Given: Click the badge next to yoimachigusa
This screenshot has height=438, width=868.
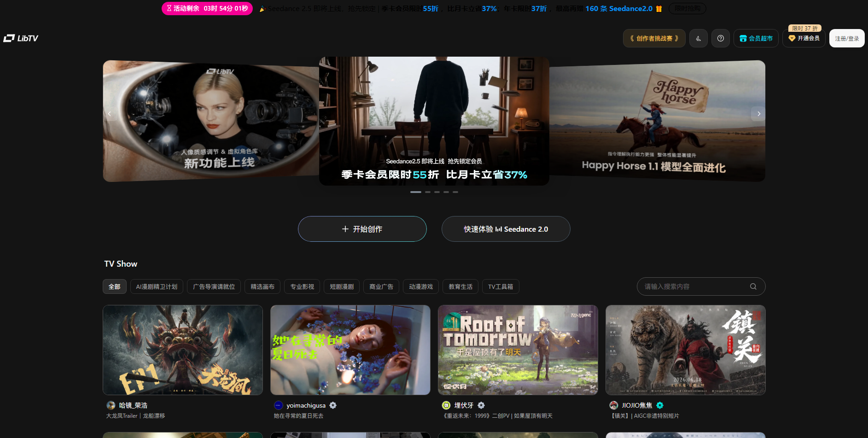Looking at the screenshot, I should [333, 405].
